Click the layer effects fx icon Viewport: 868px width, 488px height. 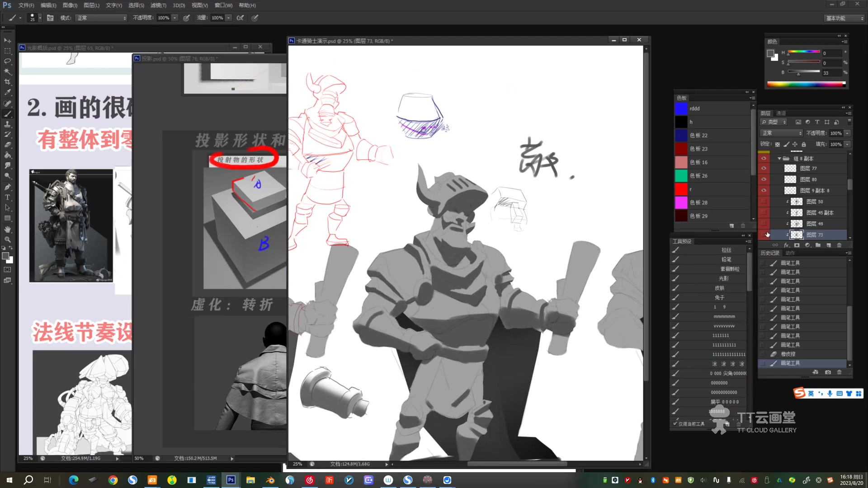[x=786, y=245]
